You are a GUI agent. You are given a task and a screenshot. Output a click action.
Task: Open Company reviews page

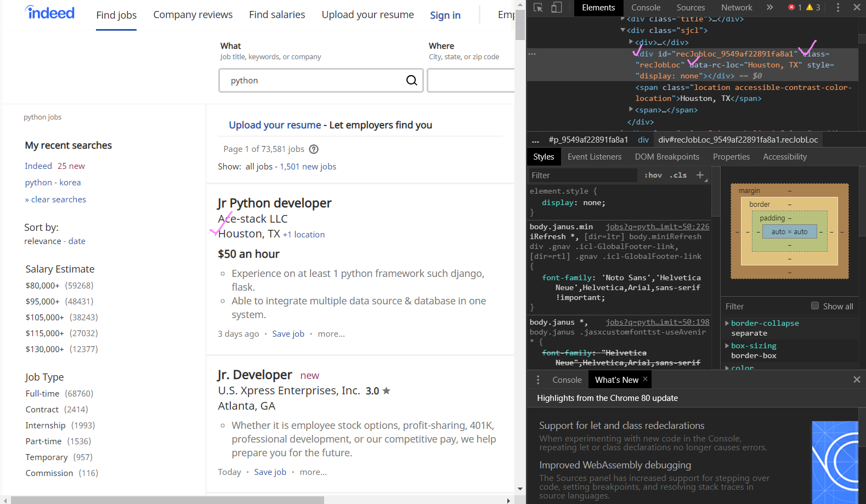click(x=193, y=15)
